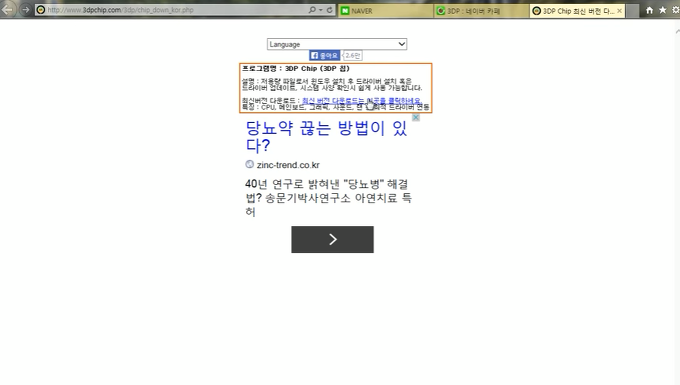Open favorites star icon
This screenshot has width=680, height=385.
click(x=663, y=10)
